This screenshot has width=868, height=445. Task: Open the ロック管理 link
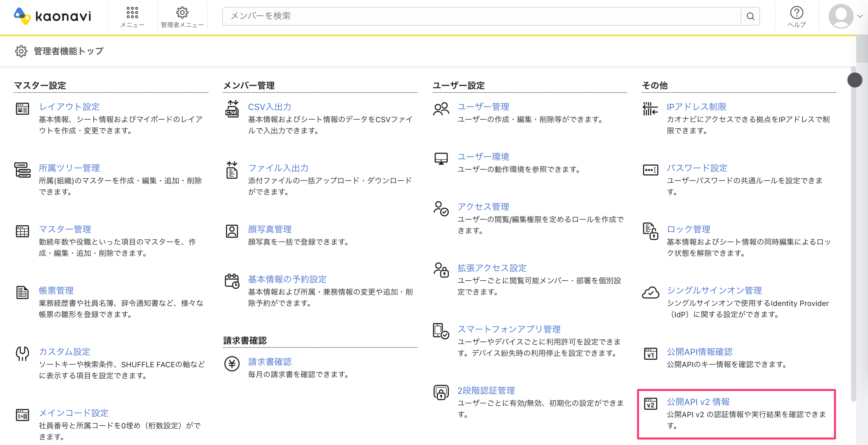click(x=689, y=229)
